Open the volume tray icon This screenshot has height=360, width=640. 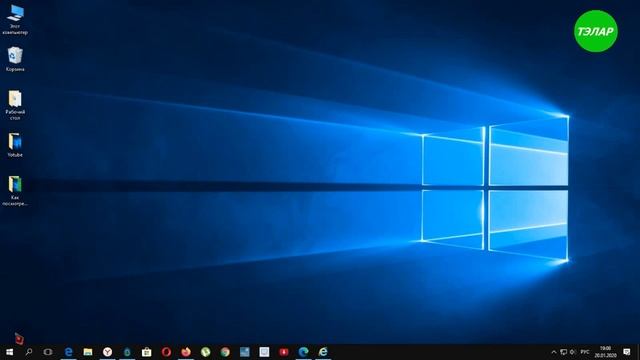pos(573,352)
